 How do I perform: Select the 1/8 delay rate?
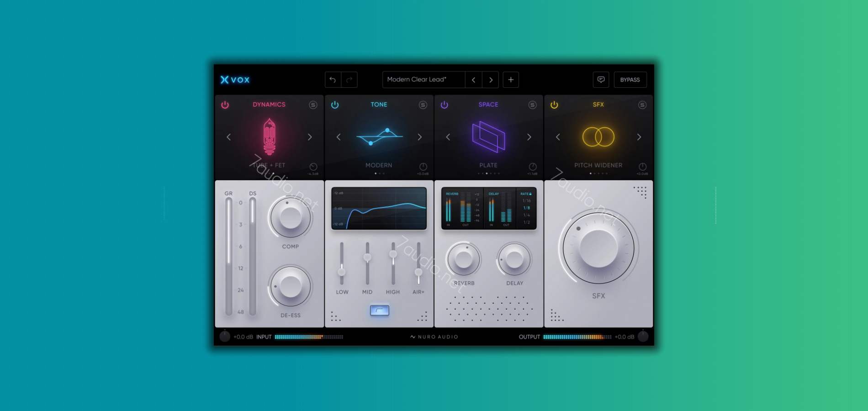click(x=527, y=208)
